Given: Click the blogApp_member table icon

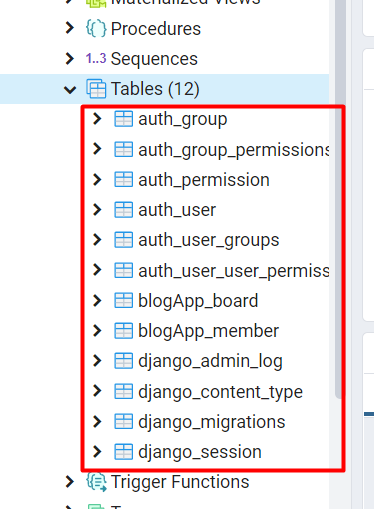Looking at the screenshot, I should (x=123, y=331).
